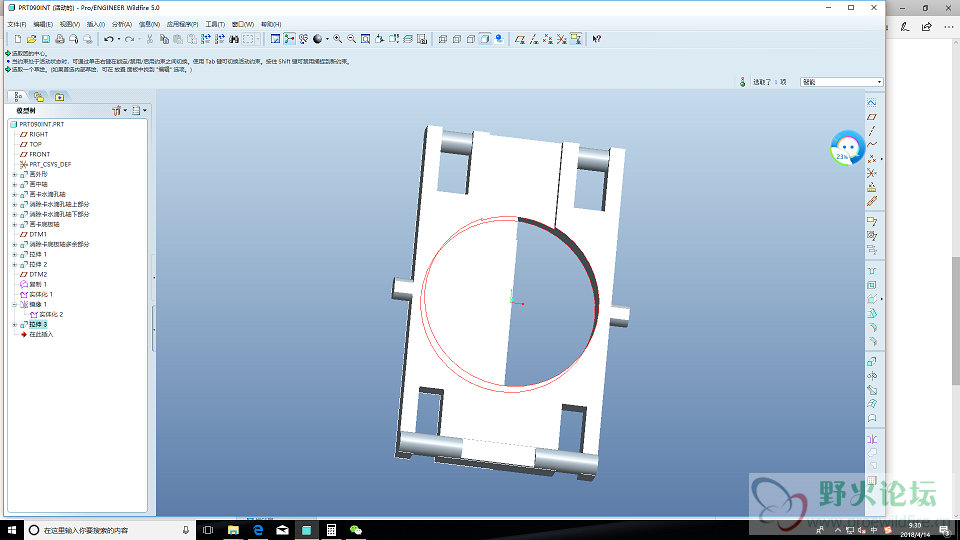Undo the last action
The height and width of the screenshot is (540, 960).
point(108,39)
